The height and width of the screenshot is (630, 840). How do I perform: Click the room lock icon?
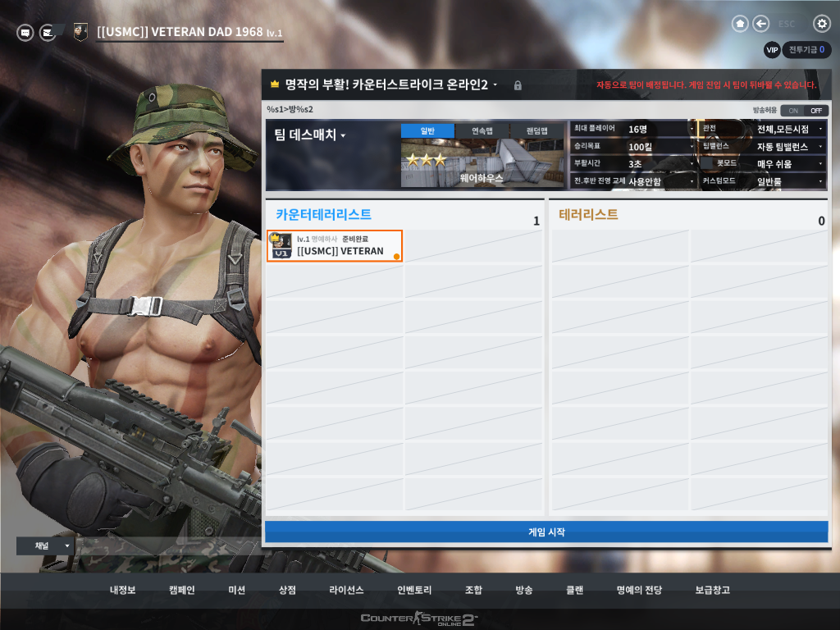point(518,85)
